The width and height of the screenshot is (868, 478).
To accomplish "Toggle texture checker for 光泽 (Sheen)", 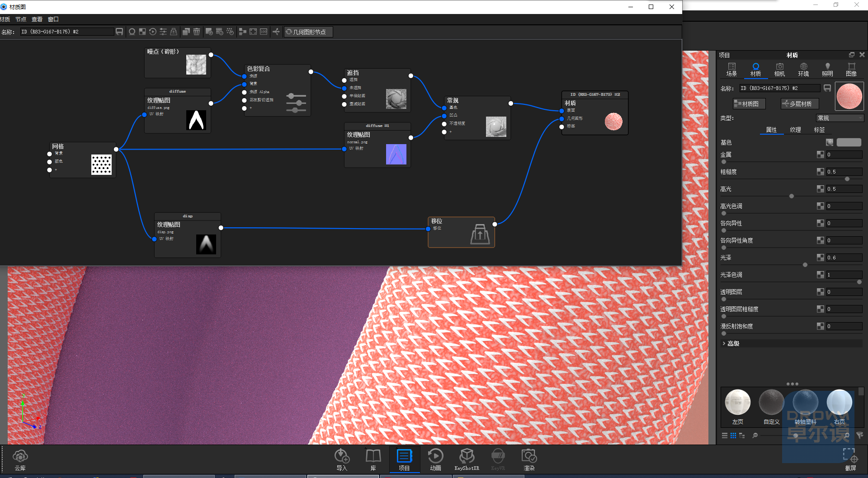I will pos(820,258).
